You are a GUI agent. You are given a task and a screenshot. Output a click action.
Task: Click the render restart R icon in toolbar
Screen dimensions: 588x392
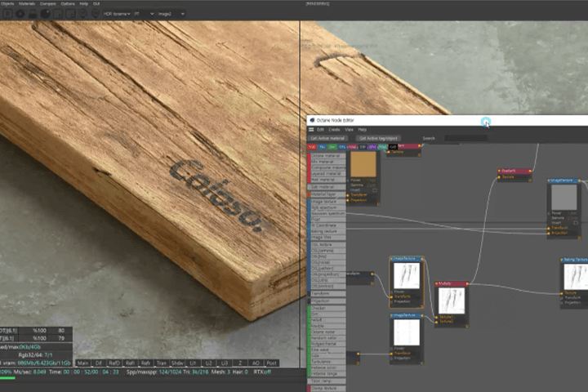(7, 14)
